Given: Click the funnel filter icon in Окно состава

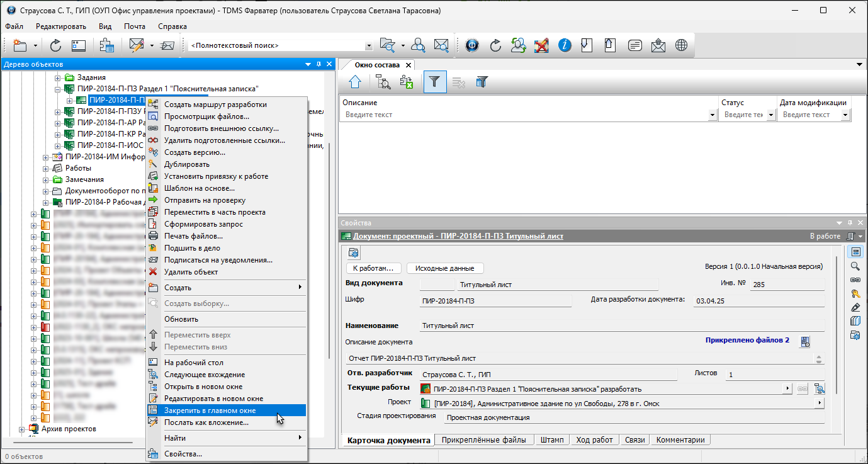Looking at the screenshot, I should point(435,82).
